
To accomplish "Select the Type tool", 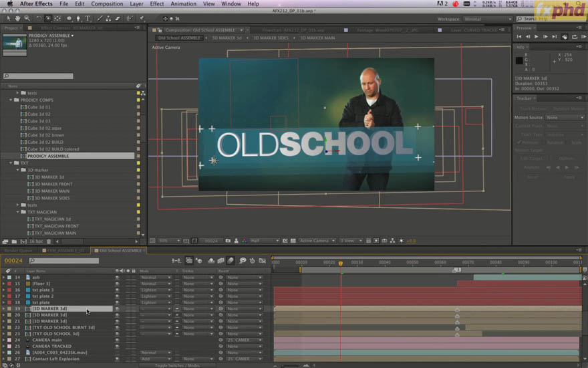I will click(x=88, y=18).
